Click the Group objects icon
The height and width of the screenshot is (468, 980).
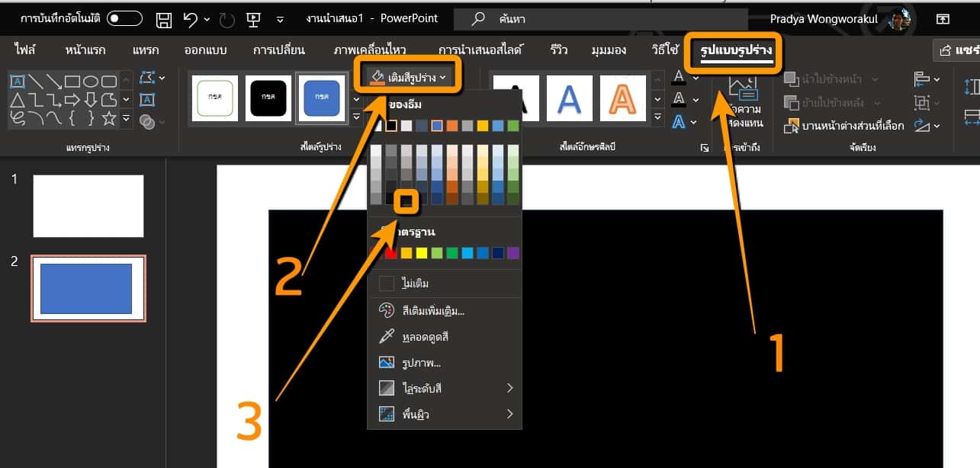921,102
